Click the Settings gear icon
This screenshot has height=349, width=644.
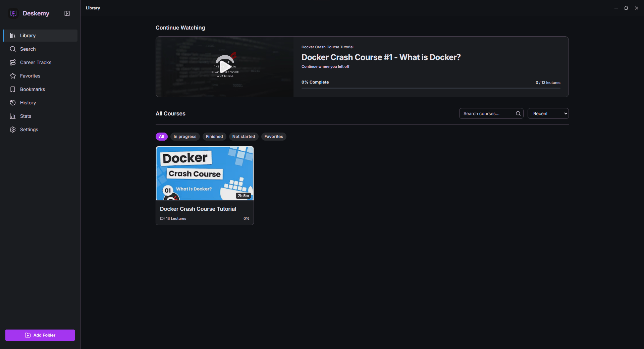(x=13, y=130)
